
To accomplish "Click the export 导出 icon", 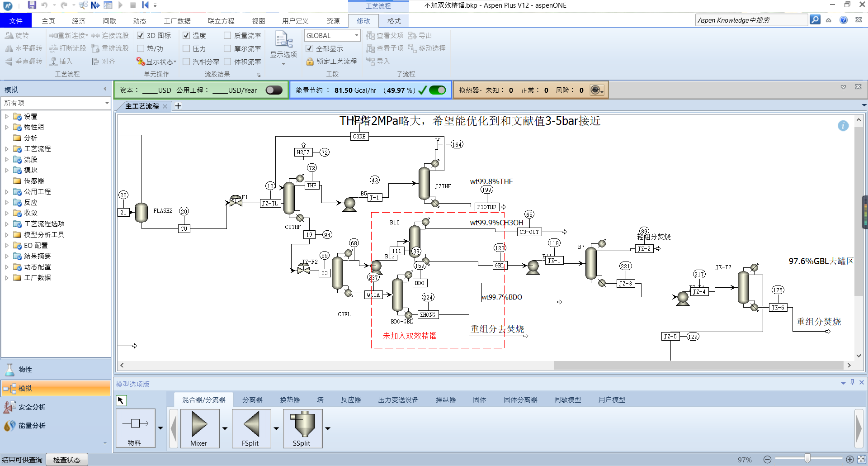I will coord(412,35).
